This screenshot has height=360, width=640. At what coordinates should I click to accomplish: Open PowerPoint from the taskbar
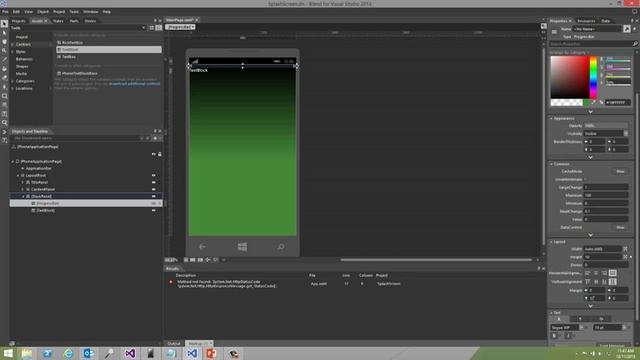pos(212,353)
